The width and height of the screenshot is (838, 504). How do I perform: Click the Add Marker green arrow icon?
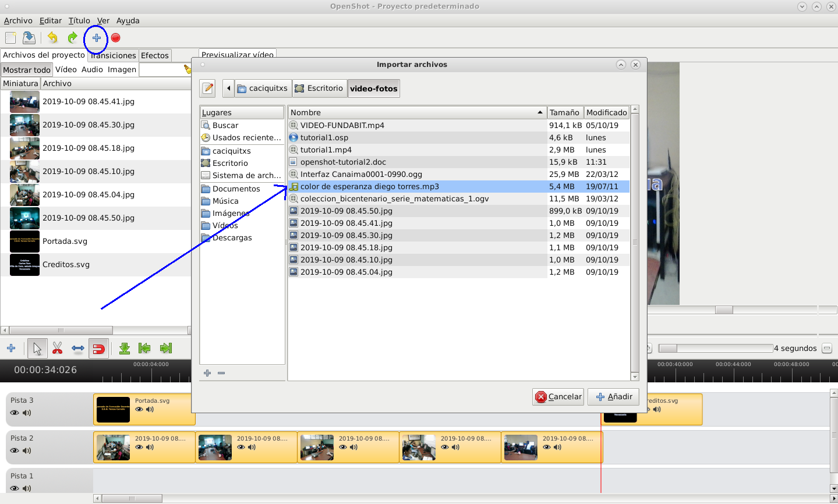point(125,349)
